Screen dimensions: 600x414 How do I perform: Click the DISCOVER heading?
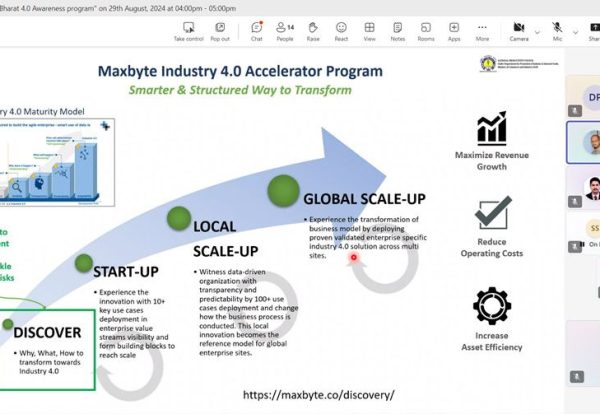coord(47,333)
